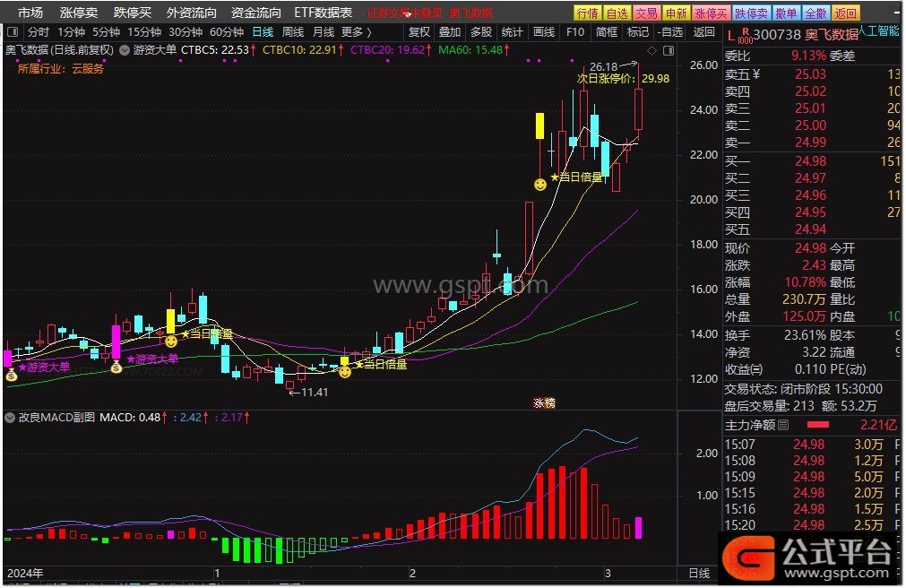Click the yellow 行情 button
906x588 pixels.
pos(588,13)
